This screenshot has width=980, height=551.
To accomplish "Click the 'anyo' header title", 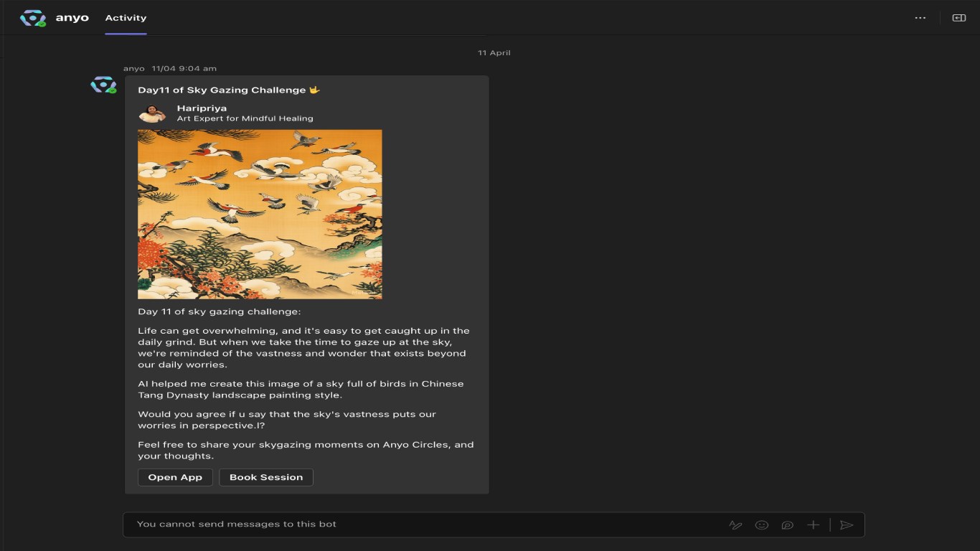I will 72,18.
